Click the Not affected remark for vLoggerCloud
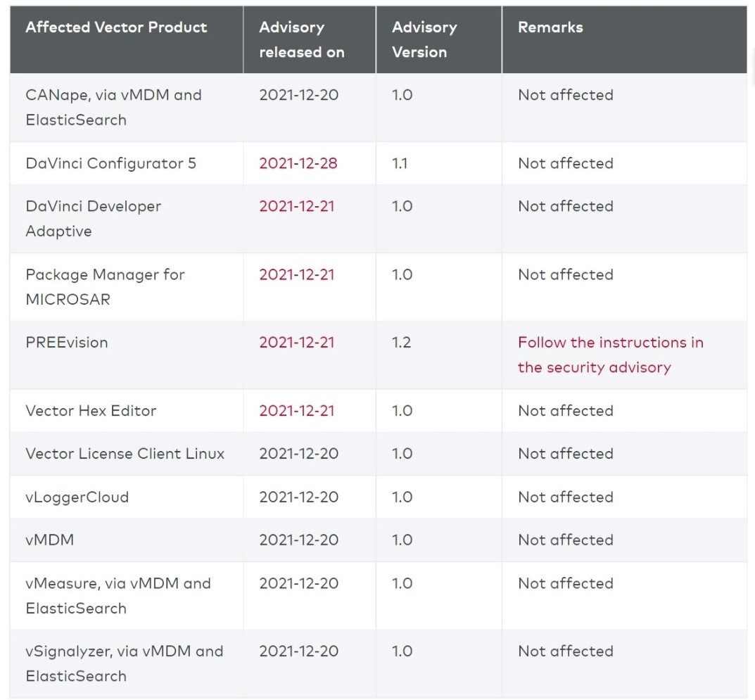This screenshot has width=755, height=700. click(x=565, y=497)
